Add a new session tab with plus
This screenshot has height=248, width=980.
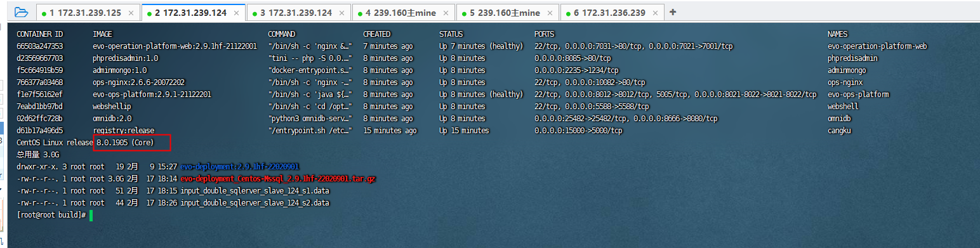(673, 12)
